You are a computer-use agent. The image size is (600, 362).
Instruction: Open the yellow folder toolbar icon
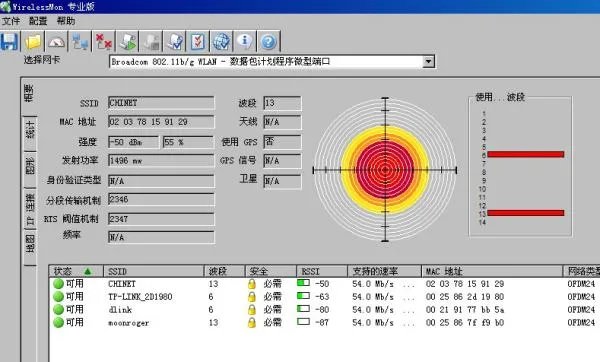coord(33,42)
